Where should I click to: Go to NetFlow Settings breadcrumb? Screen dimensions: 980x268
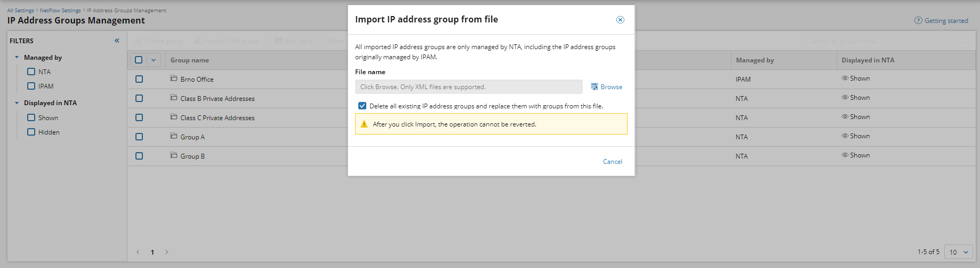60,11
